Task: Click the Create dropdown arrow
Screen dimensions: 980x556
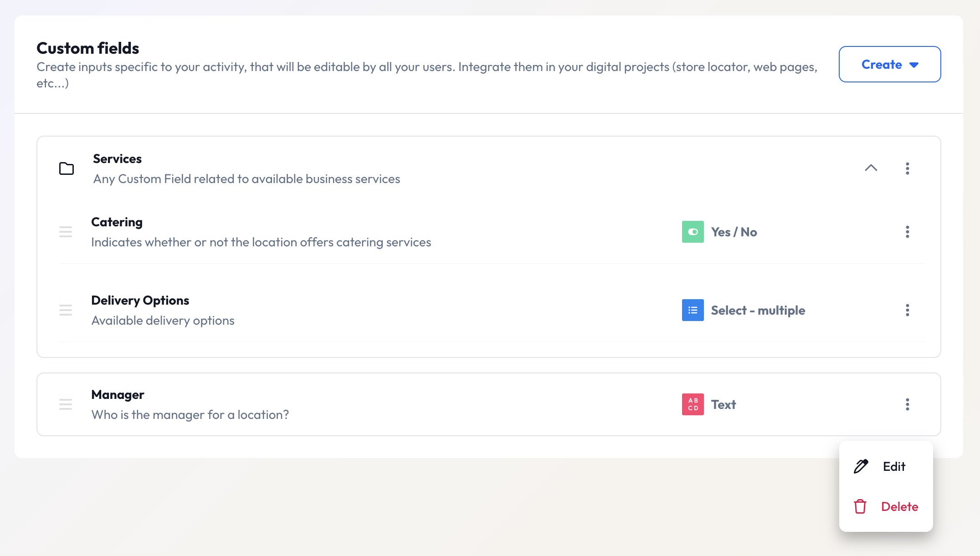Action: point(914,65)
